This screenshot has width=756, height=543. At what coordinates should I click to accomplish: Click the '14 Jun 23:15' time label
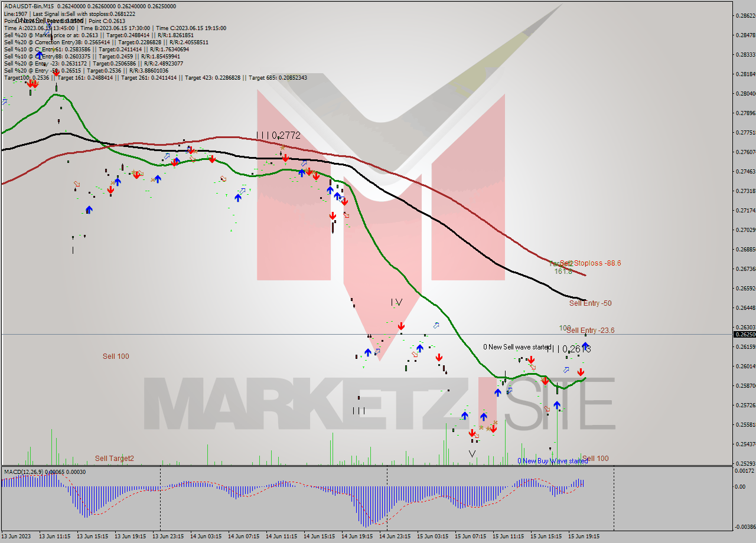pos(395,537)
